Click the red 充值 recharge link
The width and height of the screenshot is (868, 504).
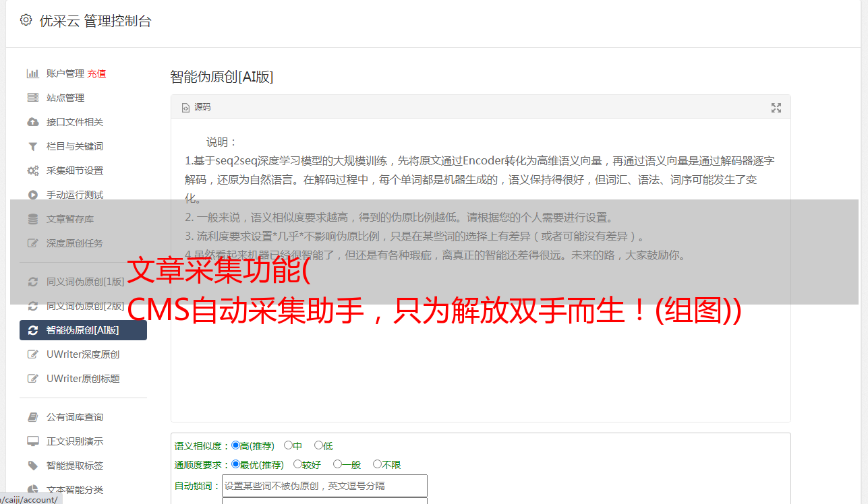coord(96,73)
